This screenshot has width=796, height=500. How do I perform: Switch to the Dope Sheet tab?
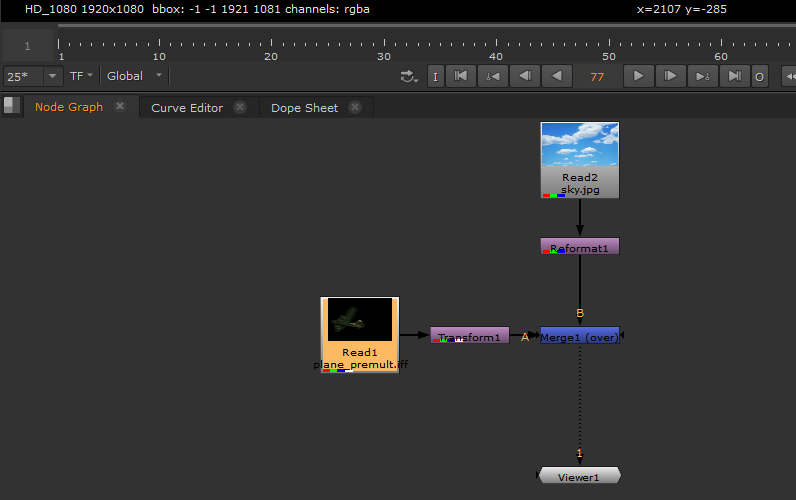pos(304,108)
